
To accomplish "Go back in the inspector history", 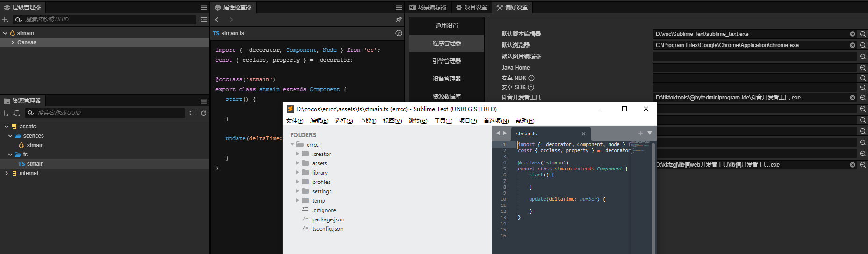I will point(217,20).
